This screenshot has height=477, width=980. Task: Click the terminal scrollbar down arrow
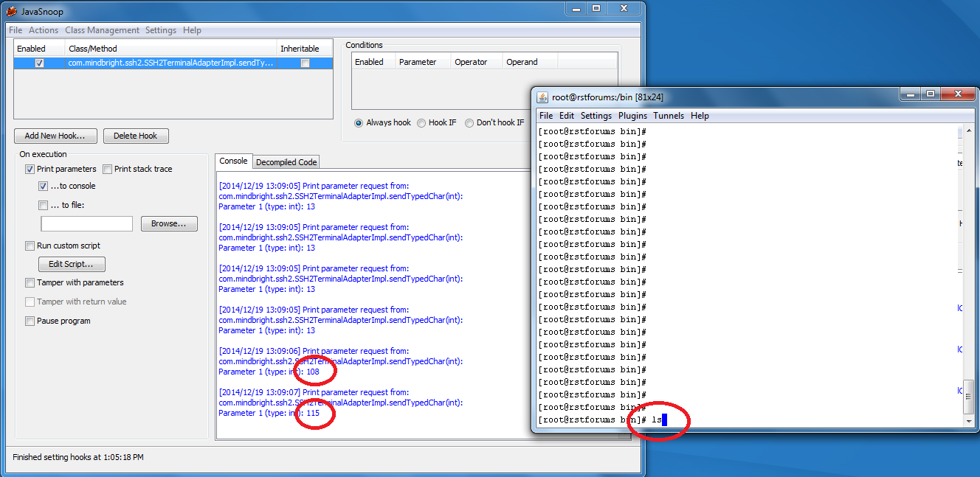click(x=969, y=420)
